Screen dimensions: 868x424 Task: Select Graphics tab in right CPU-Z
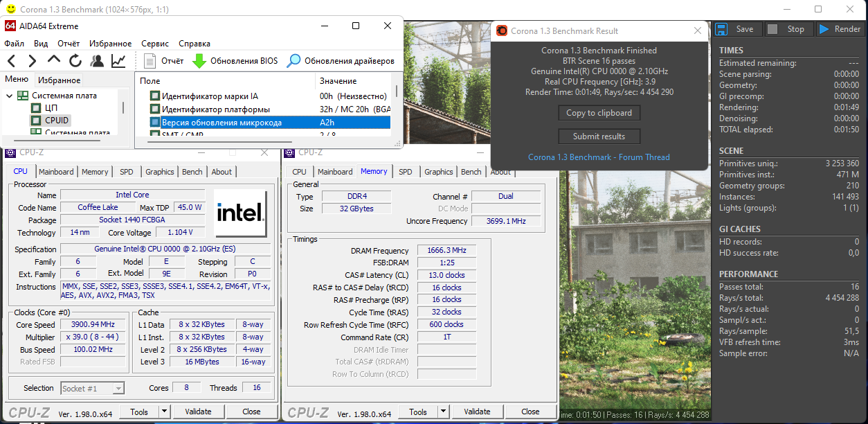click(x=439, y=172)
